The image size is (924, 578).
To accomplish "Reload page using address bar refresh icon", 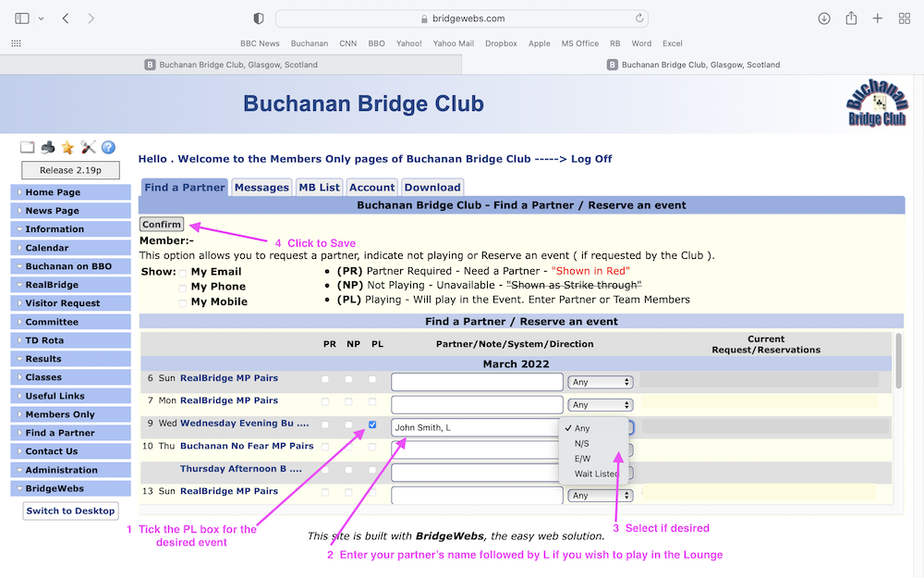I will pos(639,18).
